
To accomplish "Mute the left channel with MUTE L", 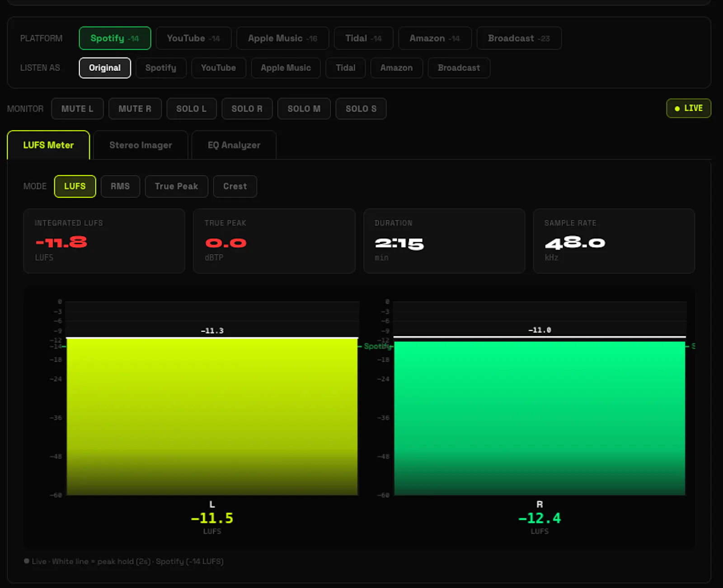I will coord(77,109).
